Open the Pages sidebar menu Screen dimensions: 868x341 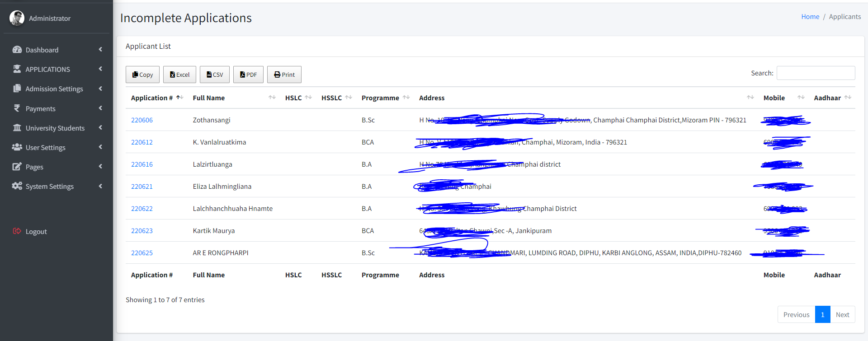pos(57,167)
